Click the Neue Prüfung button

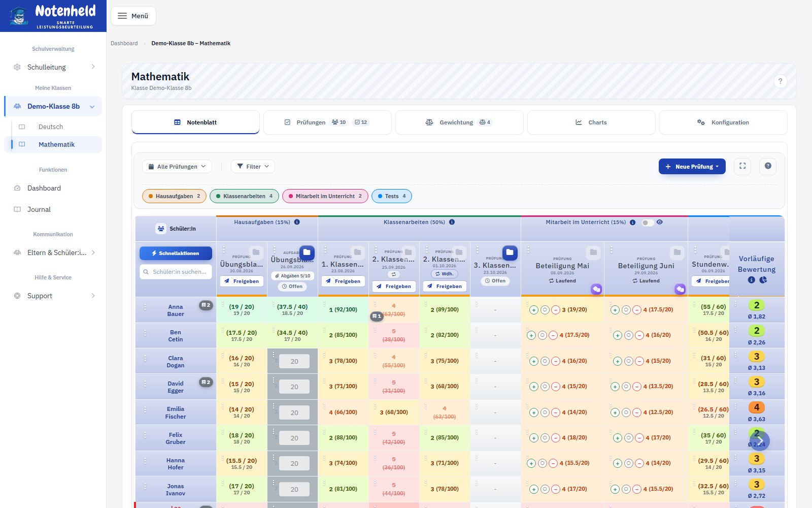(x=692, y=167)
